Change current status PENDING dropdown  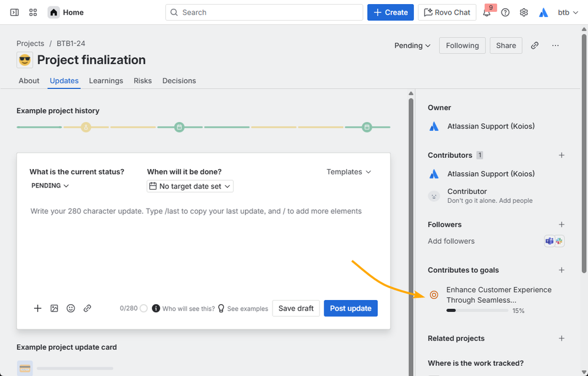pyautogui.click(x=50, y=186)
